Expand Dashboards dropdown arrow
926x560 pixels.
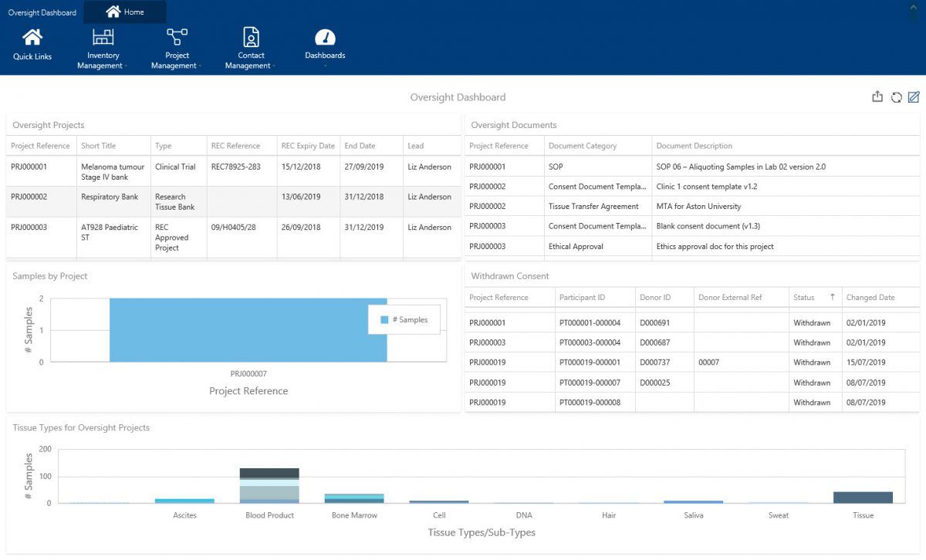pos(325,66)
